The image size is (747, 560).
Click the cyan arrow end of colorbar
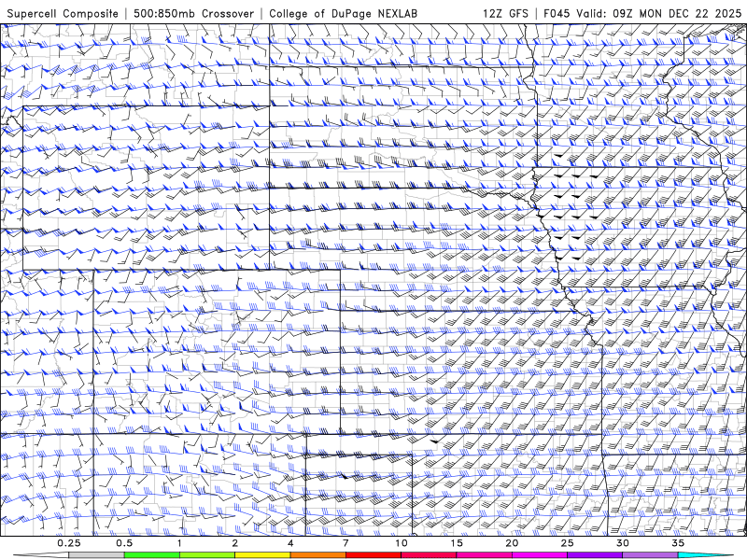[706, 555]
